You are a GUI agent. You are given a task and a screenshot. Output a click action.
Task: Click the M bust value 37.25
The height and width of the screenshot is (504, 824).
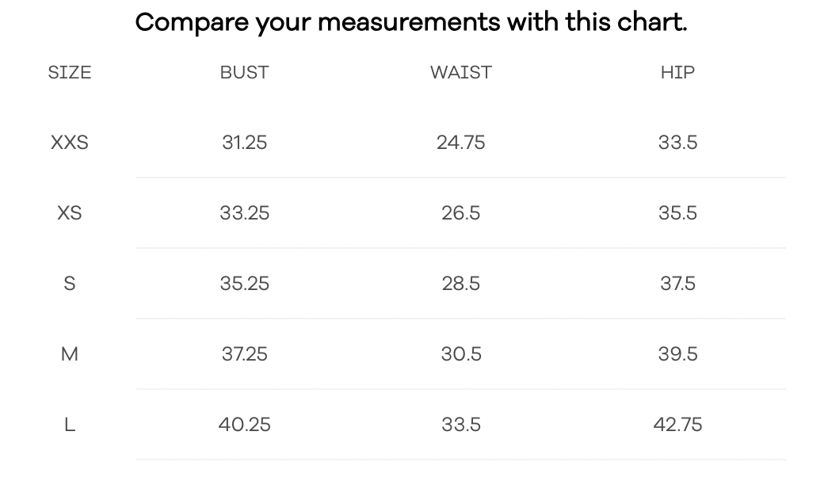point(244,354)
